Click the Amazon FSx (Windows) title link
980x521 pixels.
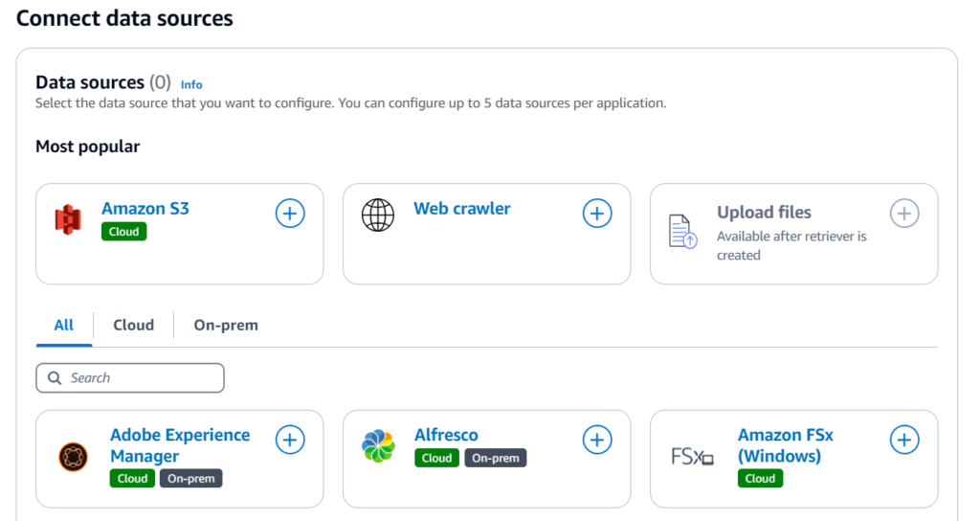pyautogui.click(x=786, y=445)
